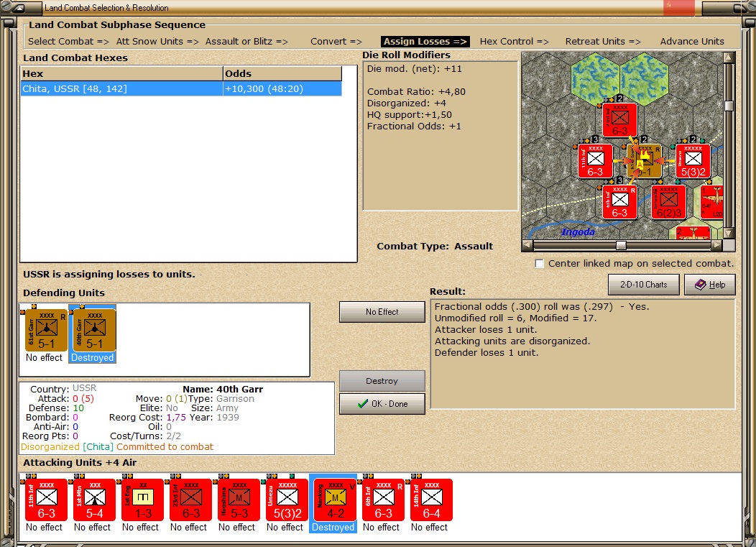Viewport: 756px width, 547px height.
Task: Click the map vertical scrollbar up arrow
Action: coord(729,58)
